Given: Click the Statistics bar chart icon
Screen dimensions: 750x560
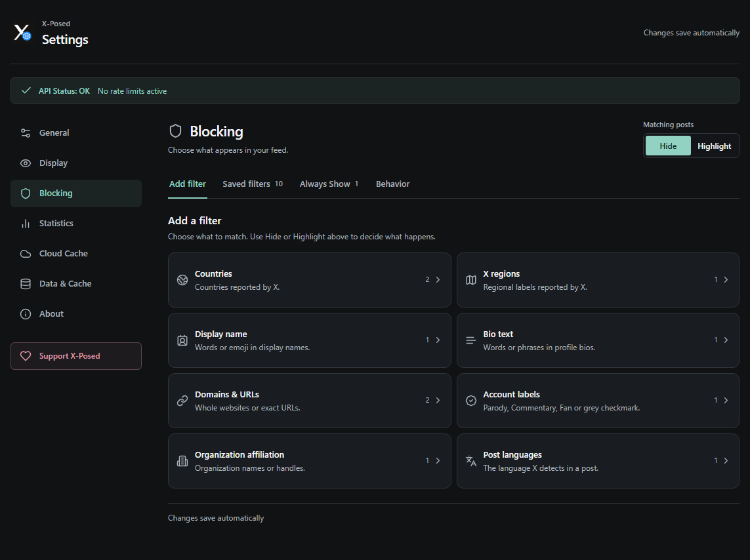Looking at the screenshot, I should pos(26,223).
